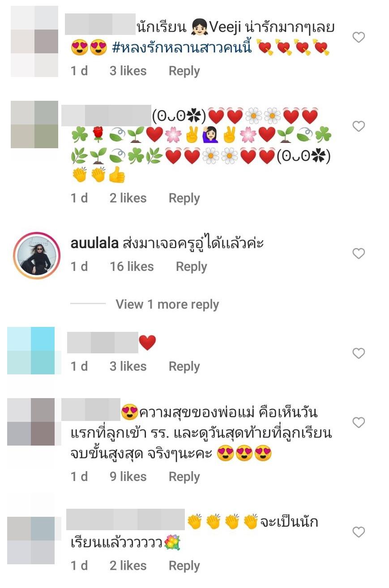The image size is (389, 588).
Task: Expand View 1 more reply
Action: click(x=167, y=305)
